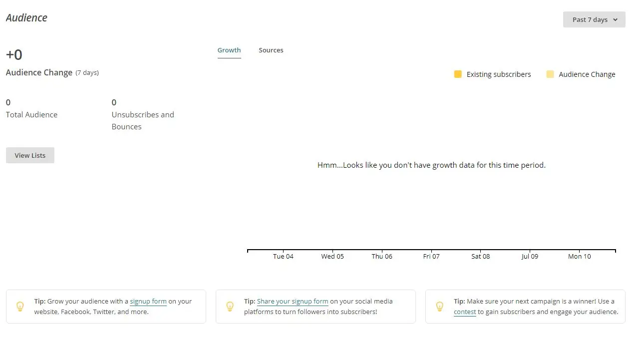Screen dimensions: 644x340
Task: Switch to the Sources tab
Action: 271,50
